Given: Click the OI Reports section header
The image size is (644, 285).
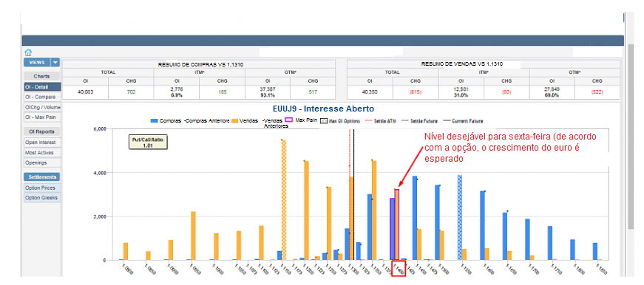Looking at the screenshot, I should pyautogui.click(x=41, y=131).
